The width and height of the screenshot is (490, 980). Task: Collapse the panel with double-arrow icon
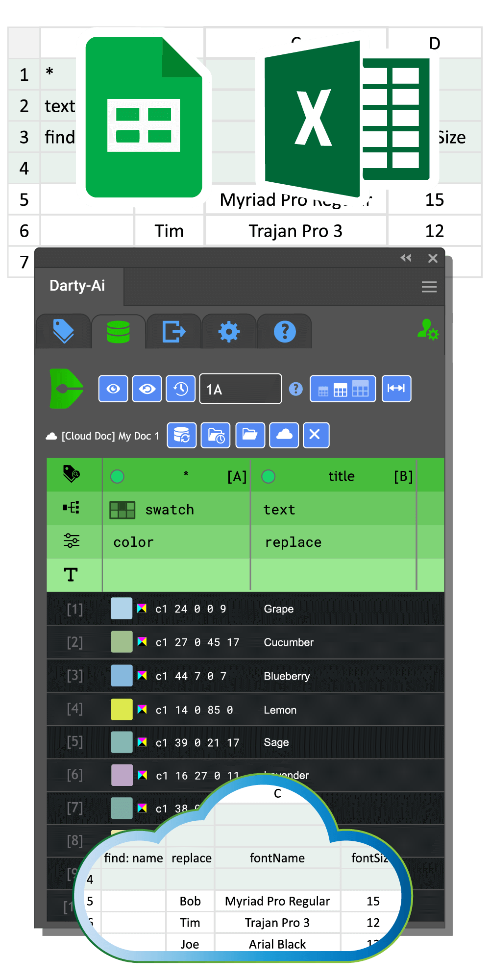(x=406, y=258)
